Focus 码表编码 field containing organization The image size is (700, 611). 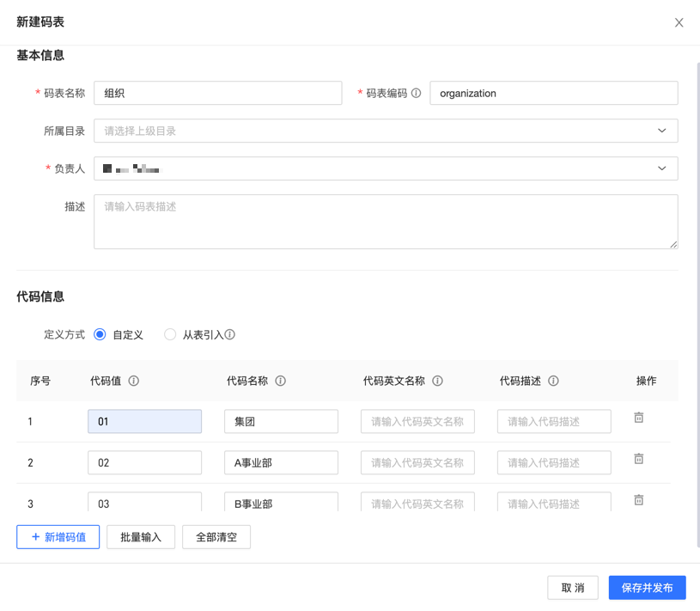pos(554,93)
